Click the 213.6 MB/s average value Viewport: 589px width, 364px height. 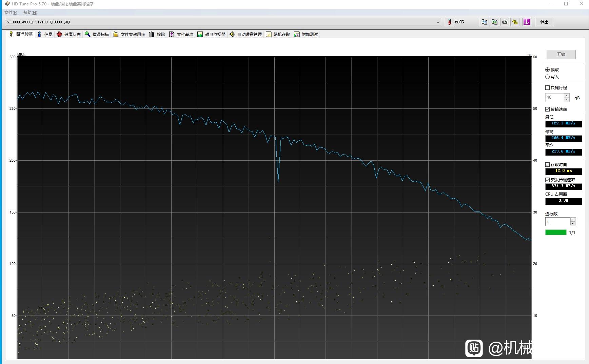click(563, 152)
